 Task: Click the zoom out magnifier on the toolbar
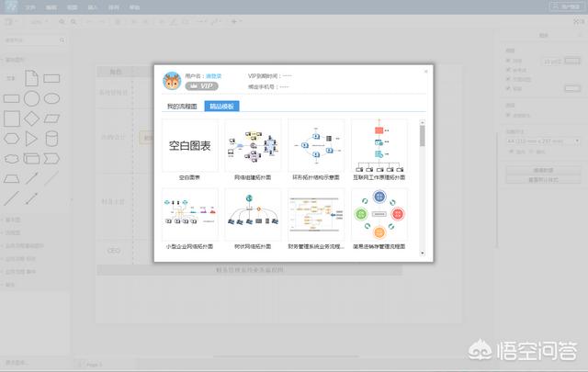pyautogui.click(x=73, y=22)
